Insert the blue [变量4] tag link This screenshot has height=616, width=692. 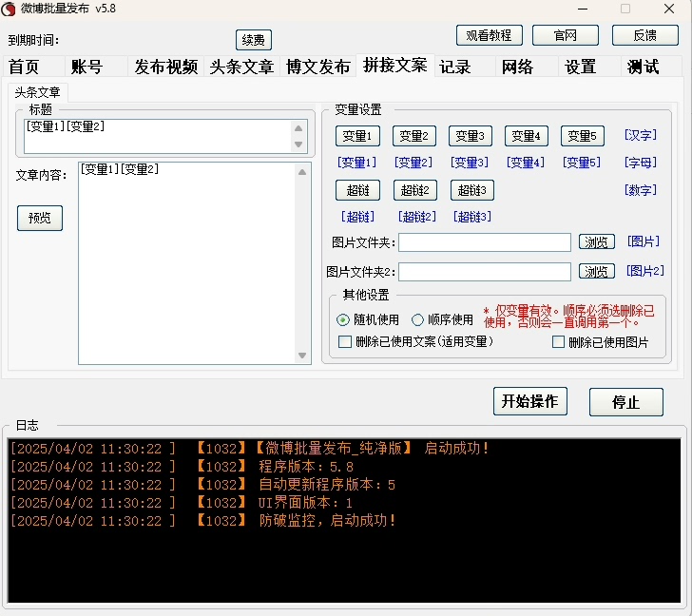(526, 163)
